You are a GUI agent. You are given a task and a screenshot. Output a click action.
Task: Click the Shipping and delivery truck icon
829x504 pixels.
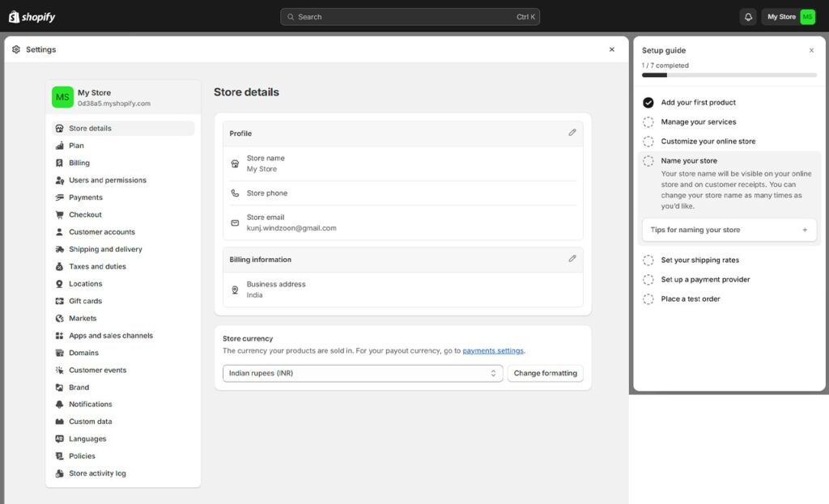59,249
